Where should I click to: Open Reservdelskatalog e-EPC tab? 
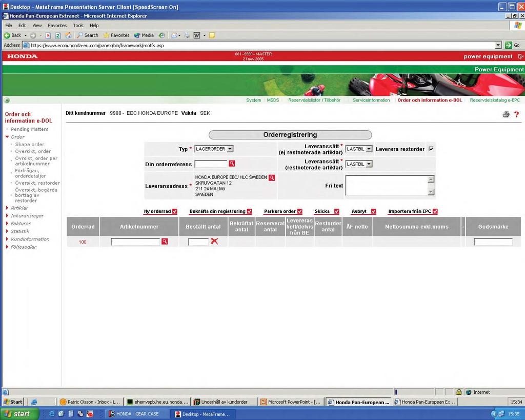coord(495,100)
